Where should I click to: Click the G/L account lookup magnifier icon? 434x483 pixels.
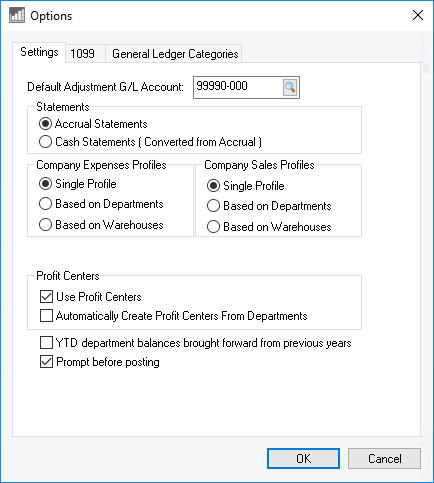pyautogui.click(x=290, y=87)
